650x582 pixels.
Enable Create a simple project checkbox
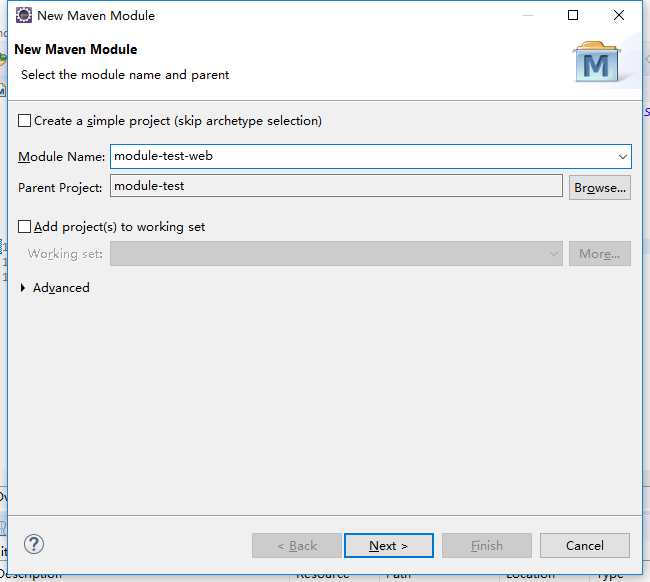[24, 121]
